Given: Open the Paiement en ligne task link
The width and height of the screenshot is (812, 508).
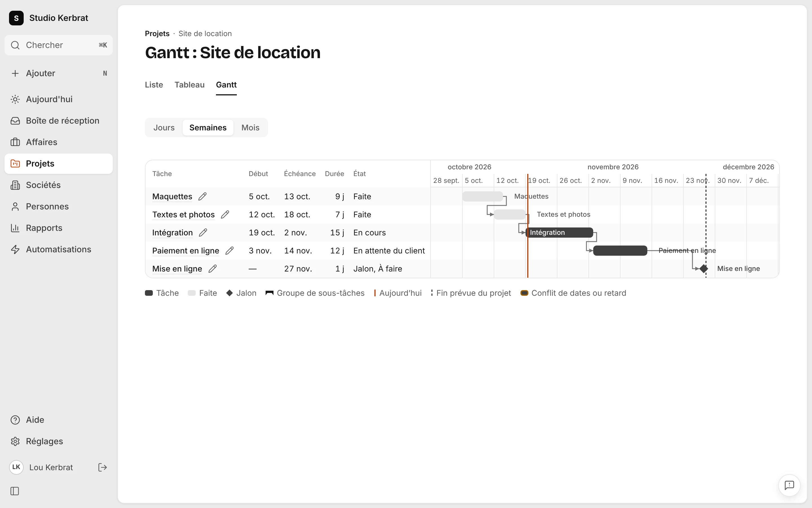Looking at the screenshot, I should click(186, 251).
